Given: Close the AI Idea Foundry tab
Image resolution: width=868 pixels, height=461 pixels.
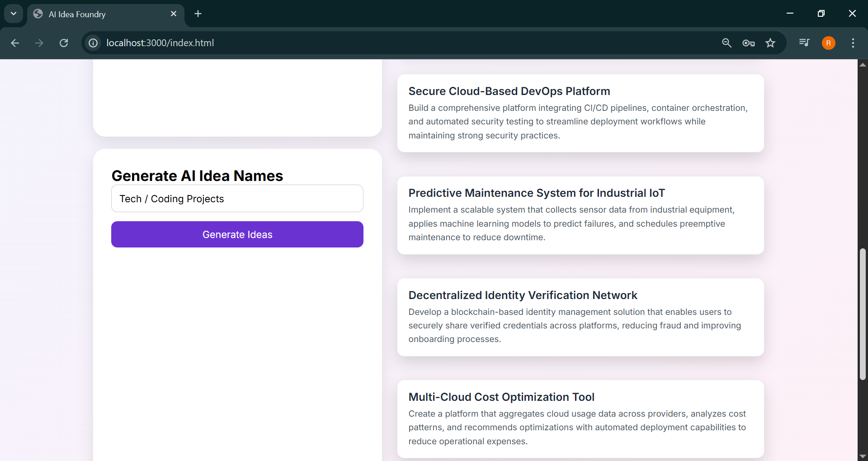Looking at the screenshot, I should coord(174,14).
